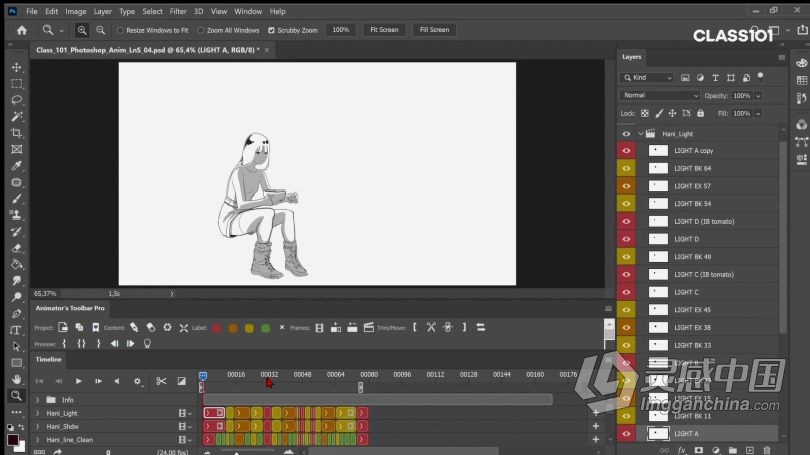Hide the LIGHT A copy layer
Screen dimensions: 810x455
tap(626, 151)
